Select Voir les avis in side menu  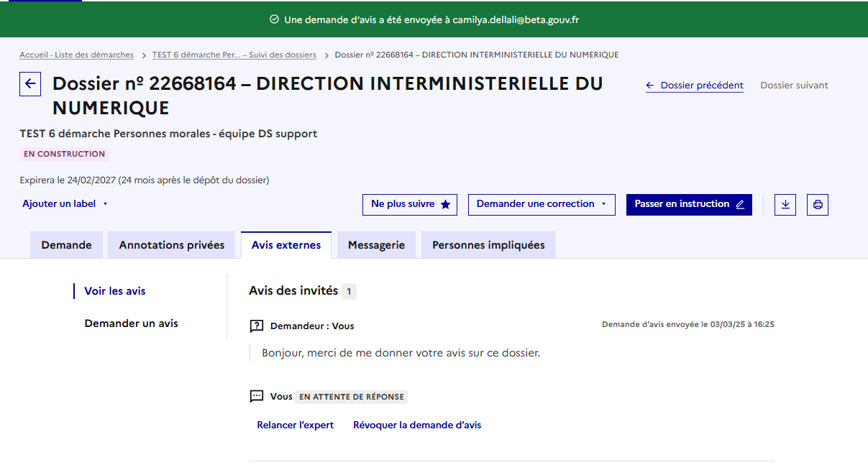point(115,291)
